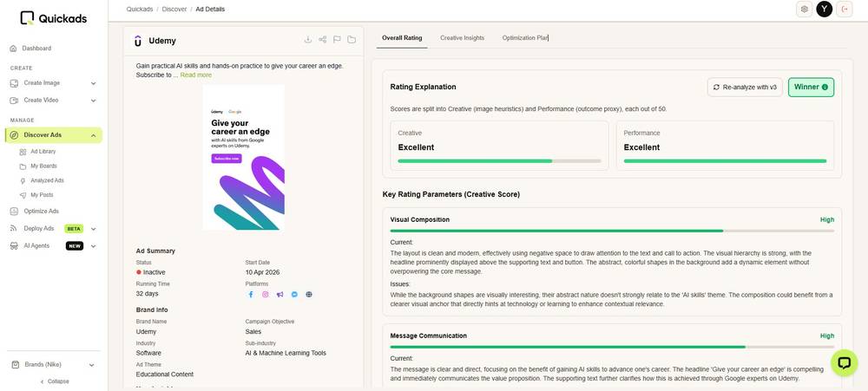Screen dimensions: 868x391
Task: Expand the Create Video submenu chevron
Action: (x=93, y=101)
